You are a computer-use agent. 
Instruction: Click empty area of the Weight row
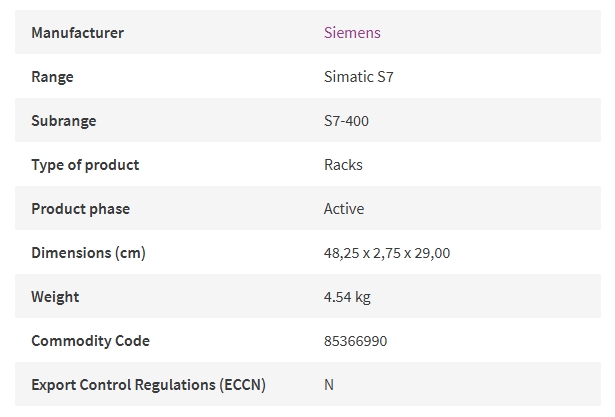(x=486, y=296)
